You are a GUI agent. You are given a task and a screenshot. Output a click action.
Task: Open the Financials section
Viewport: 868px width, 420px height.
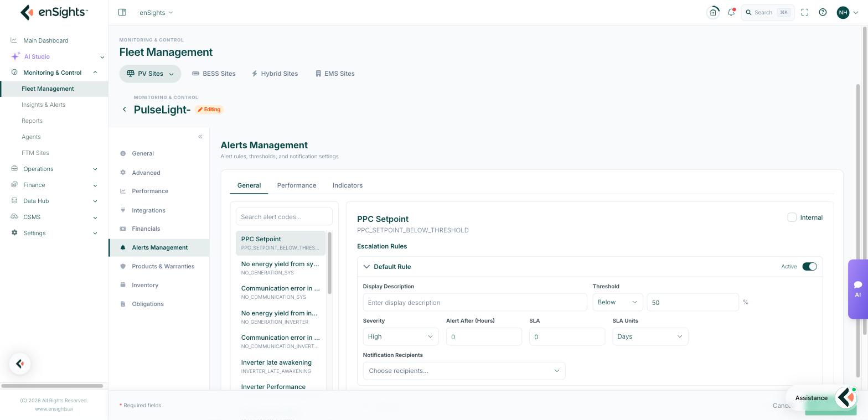coord(159,229)
